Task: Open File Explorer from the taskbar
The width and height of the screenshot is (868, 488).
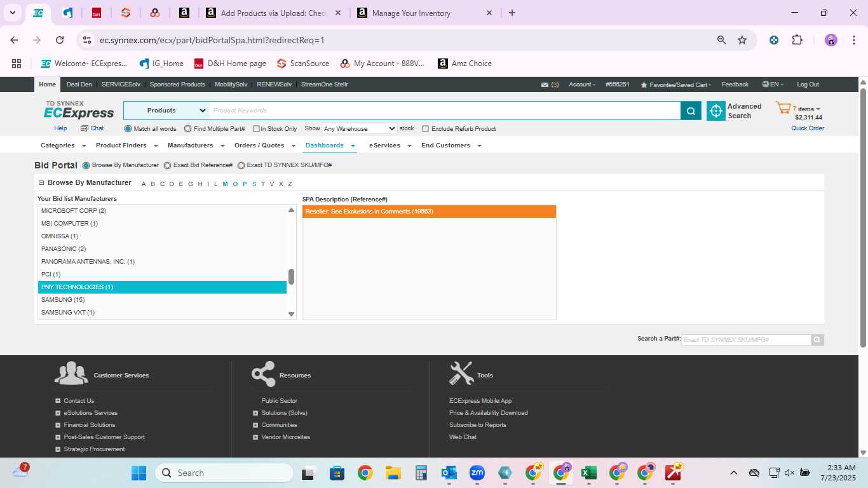Action: pyautogui.click(x=393, y=473)
